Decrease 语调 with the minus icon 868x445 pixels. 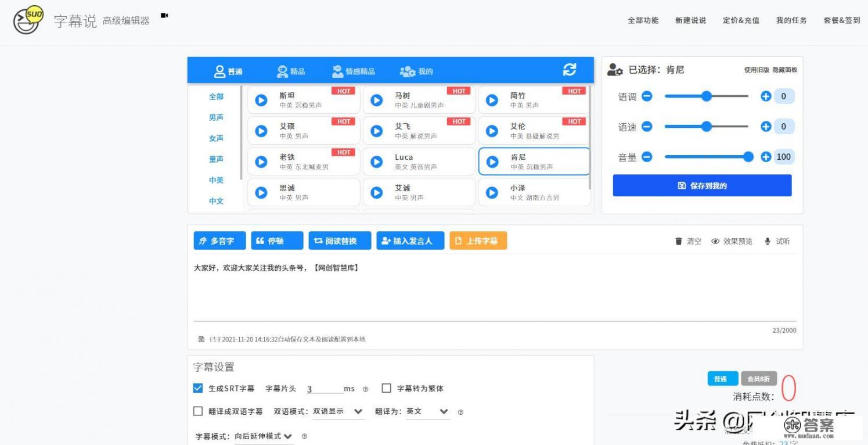[647, 96]
